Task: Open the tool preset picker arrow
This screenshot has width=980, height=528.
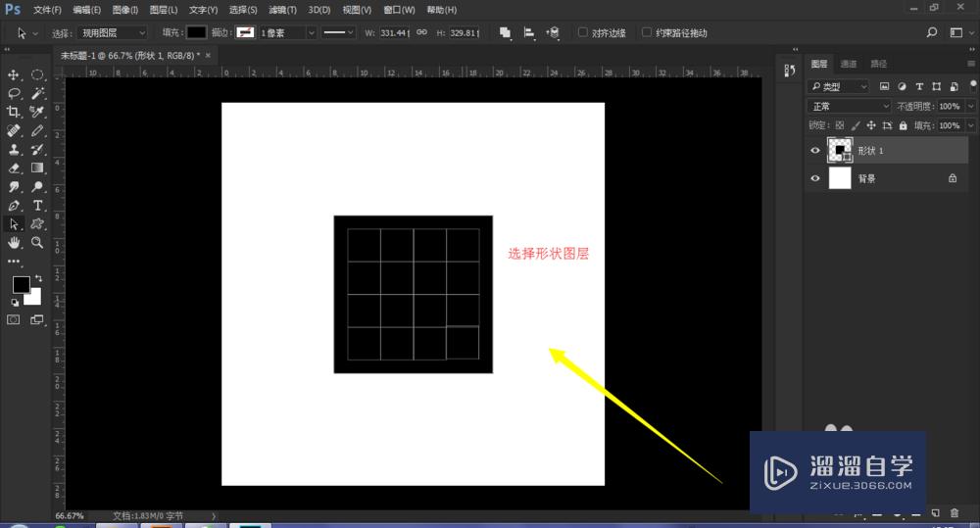Action: pyautogui.click(x=35, y=33)
